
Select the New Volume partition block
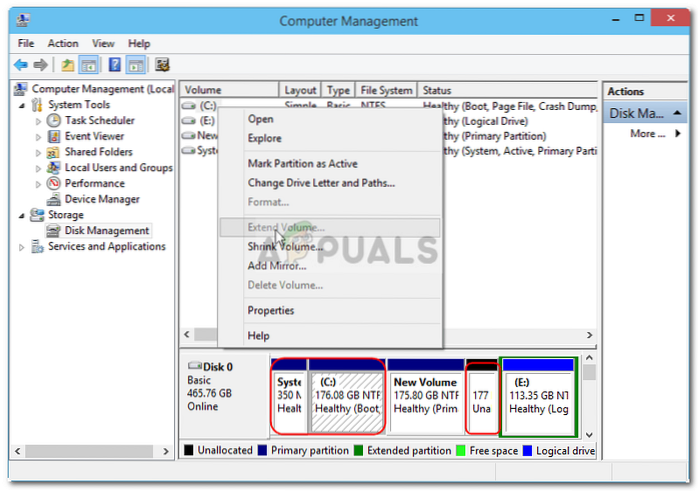pyautogui.click(x=425, y=395)
